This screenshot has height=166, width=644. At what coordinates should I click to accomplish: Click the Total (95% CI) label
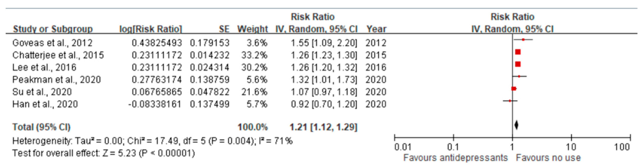click(x=42, y=127)
